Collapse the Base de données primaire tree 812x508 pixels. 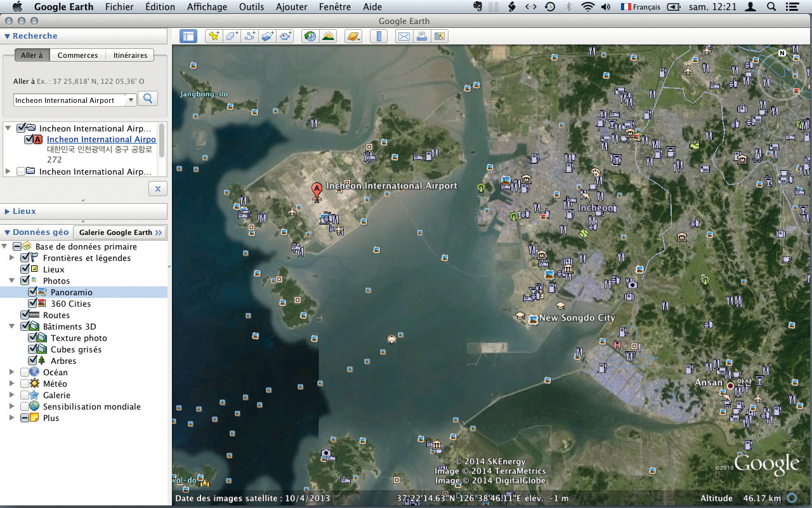(4, 247)
